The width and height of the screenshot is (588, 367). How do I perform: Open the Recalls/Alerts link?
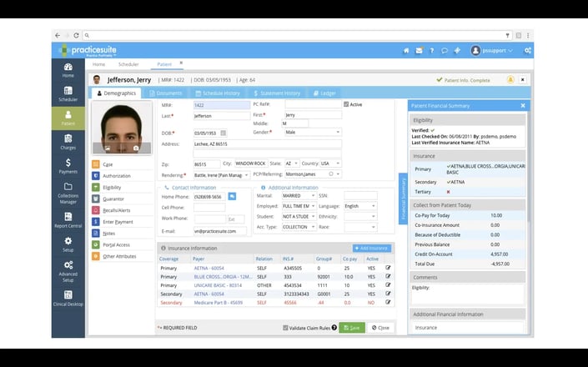tap(116, 210)
